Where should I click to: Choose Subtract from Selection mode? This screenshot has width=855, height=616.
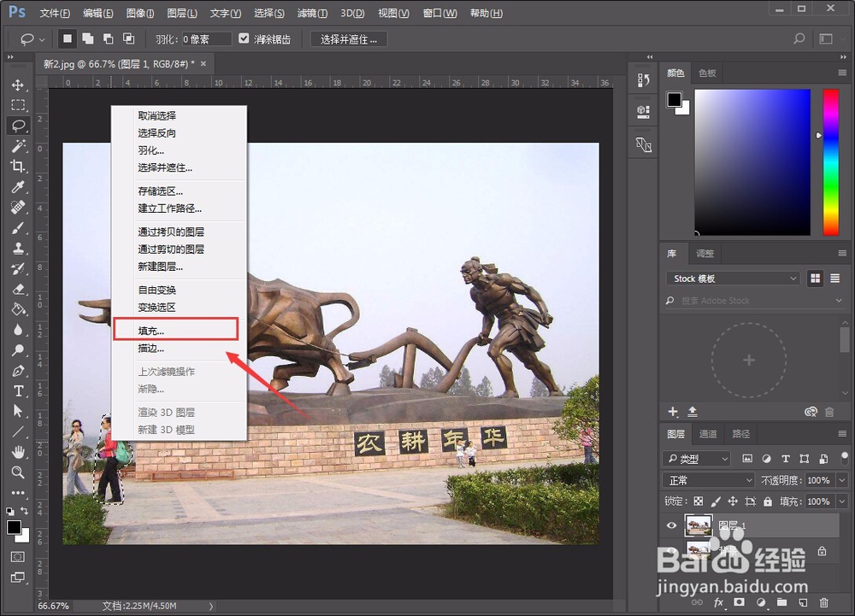click(x=108, y=38)
